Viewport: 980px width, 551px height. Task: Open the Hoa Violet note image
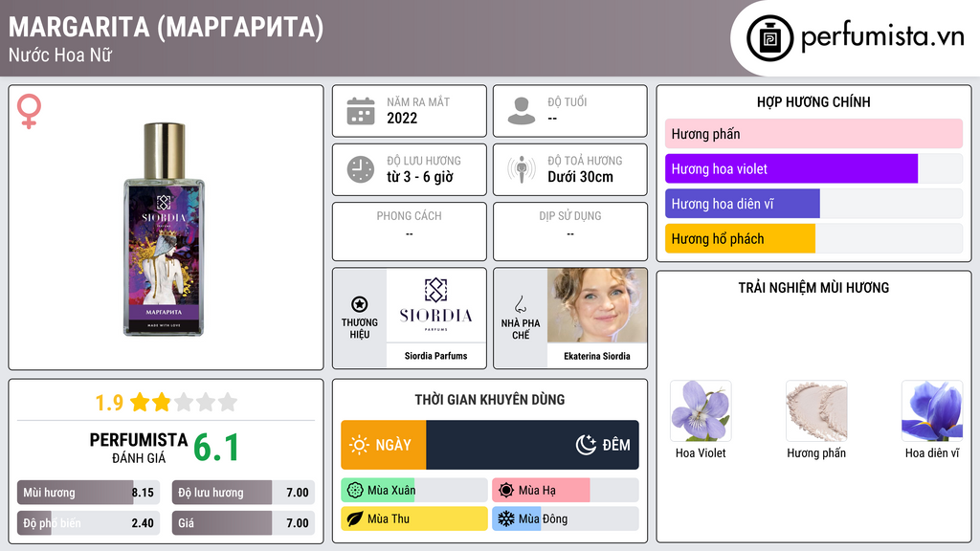point(701,411)
